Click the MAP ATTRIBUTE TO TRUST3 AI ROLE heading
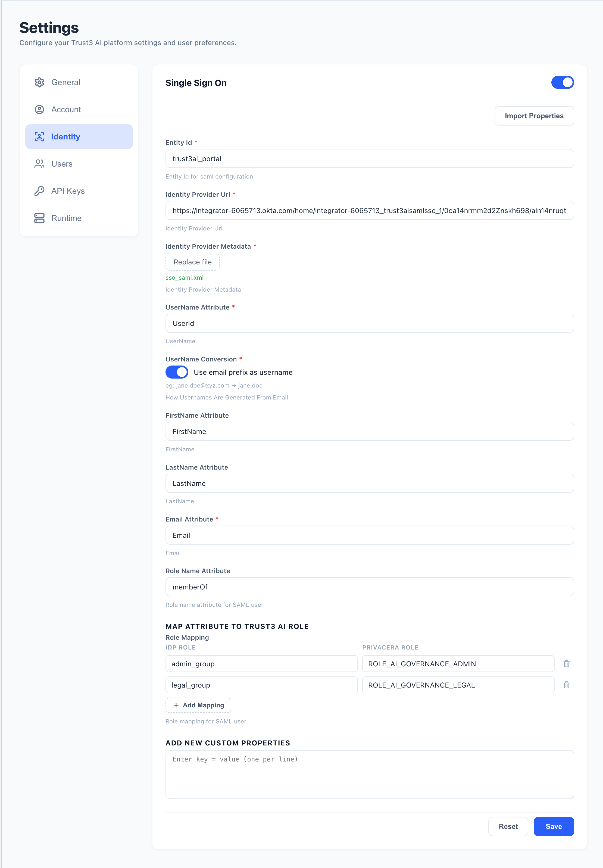 pos(237,626)
